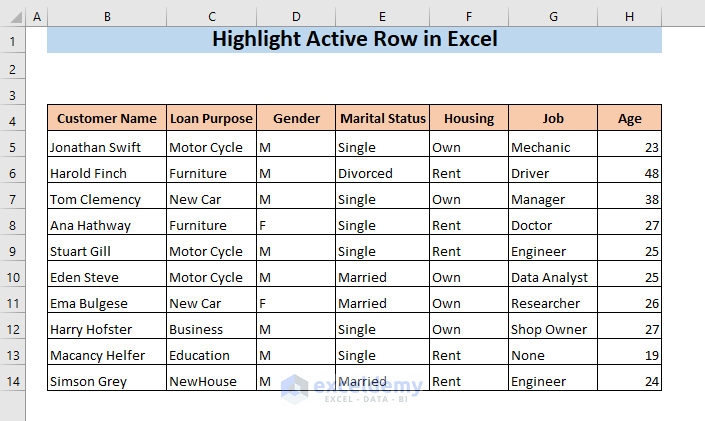Screen dimensions: 705x421
Task: Click the 'Marital Status' header cell
Action: coord(383,118)
